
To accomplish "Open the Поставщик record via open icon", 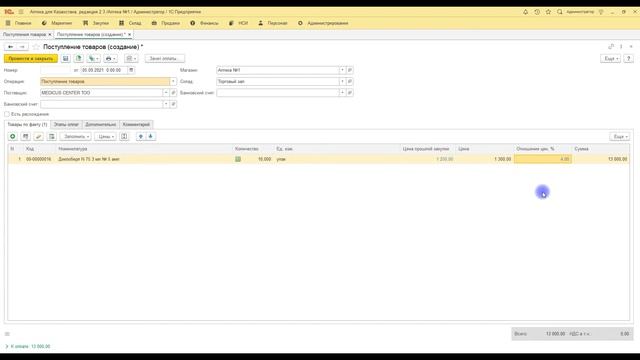I will [x=173, y=93].
